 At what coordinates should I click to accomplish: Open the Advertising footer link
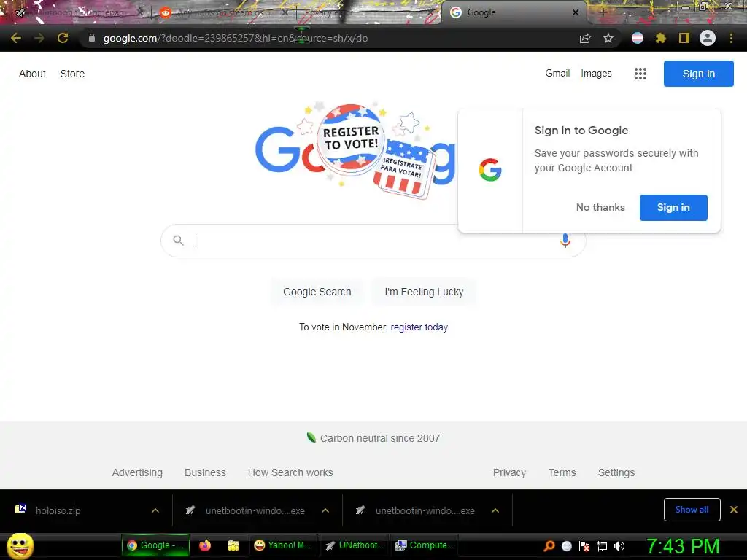pyautogui.click(x=137, y=472)
